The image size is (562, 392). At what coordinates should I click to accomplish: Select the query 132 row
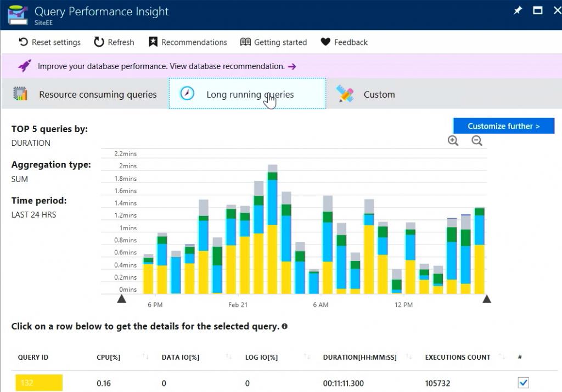point(220,383)
